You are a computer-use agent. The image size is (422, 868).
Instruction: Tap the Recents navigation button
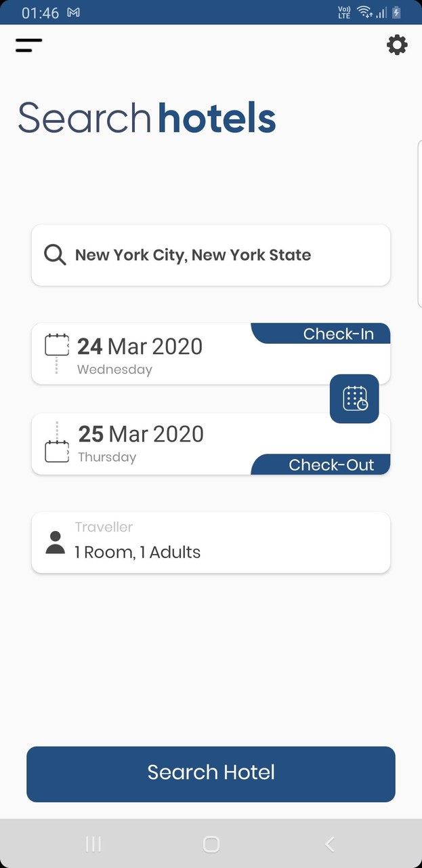(x=93, y=844)
